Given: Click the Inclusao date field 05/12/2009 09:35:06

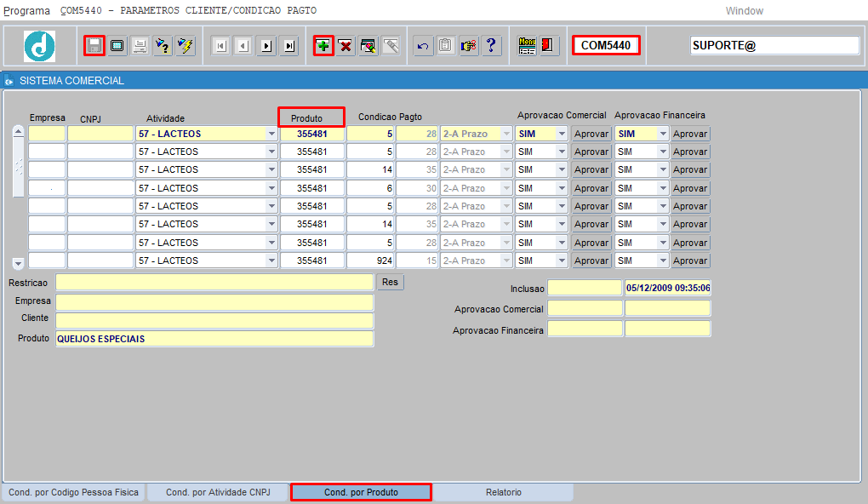Looking at the screenshot, I should [668, 288].
